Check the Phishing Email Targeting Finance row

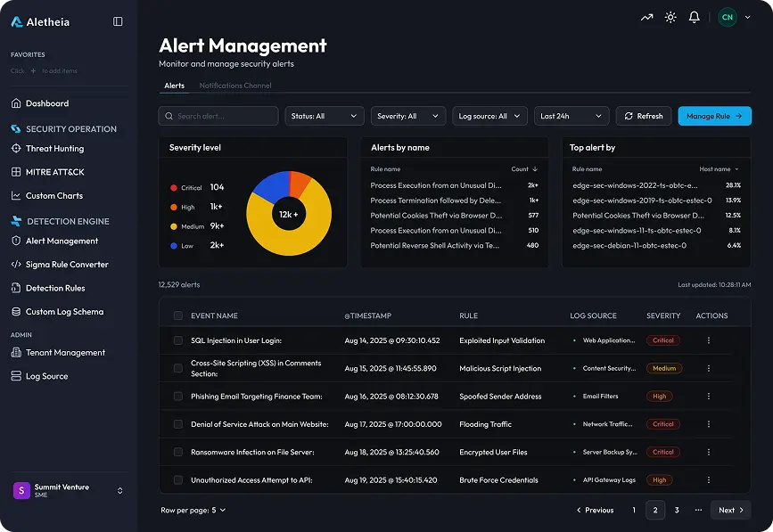coord(178,396)
